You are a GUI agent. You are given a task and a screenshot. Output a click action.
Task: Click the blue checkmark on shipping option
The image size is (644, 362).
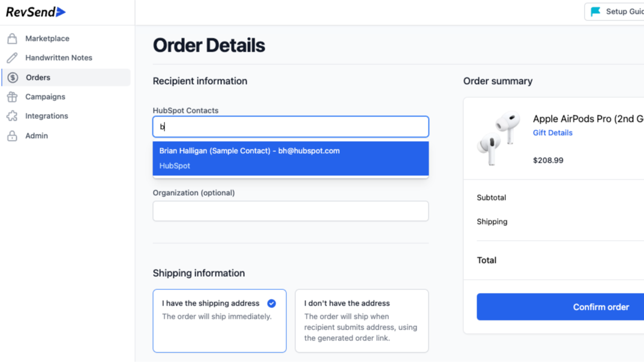(272, 303)
